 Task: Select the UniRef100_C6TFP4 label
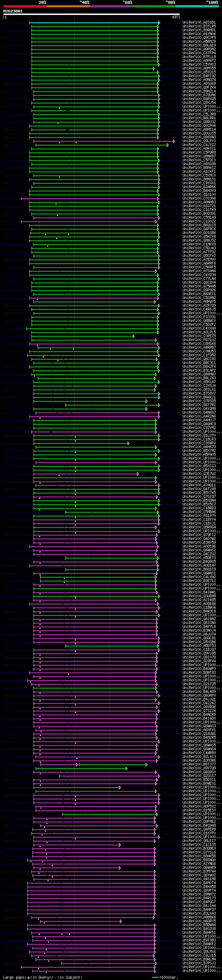pyautogui.click(x=199, y=53)
